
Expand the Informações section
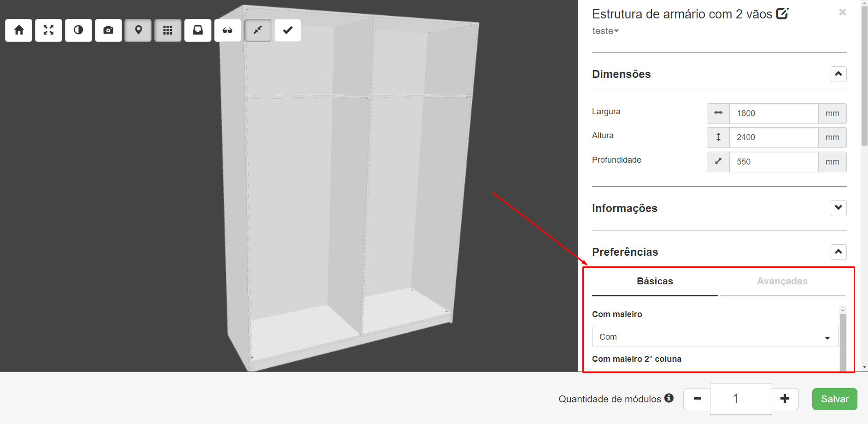(839, 208)
